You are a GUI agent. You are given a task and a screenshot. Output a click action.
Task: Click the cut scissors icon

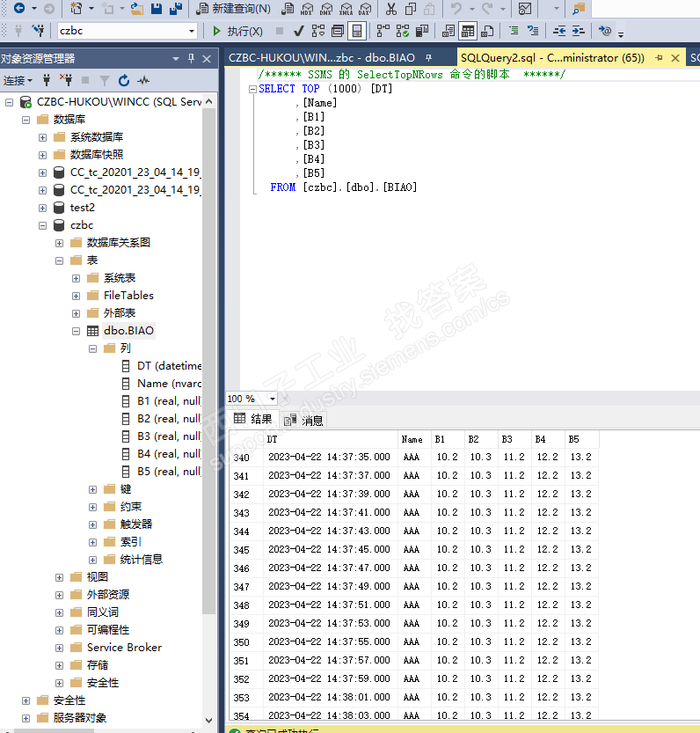(x=391, y=9)
